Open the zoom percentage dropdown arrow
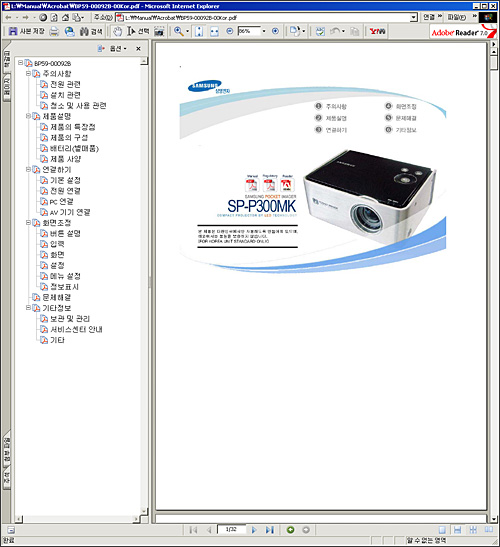The height and width of the screenshot is (547, 500). [264, 31]
